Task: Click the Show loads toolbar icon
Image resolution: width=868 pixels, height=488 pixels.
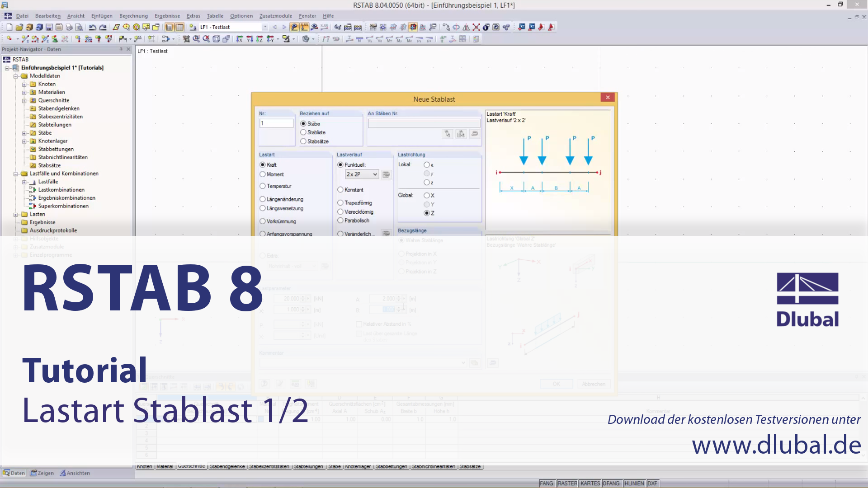Action: click(294, 27)
